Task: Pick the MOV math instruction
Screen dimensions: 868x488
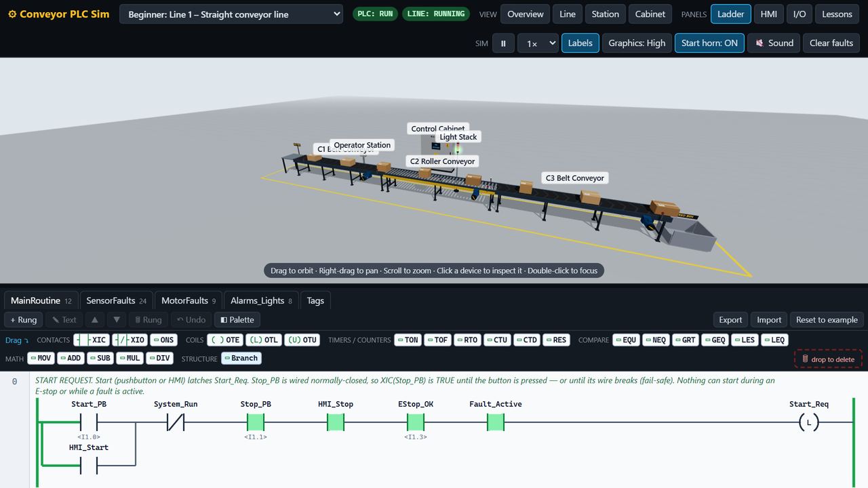Action: click(x=41, y=358)
